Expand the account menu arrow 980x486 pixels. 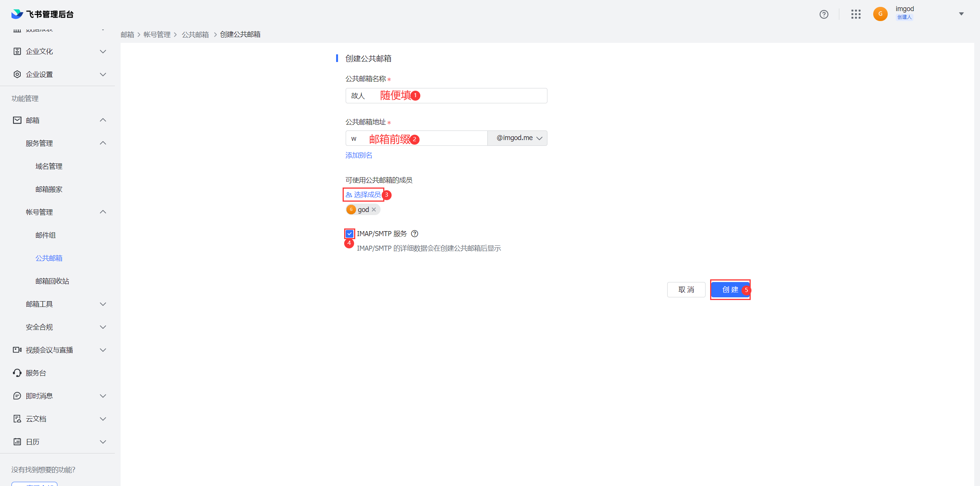tap(961, 14)
